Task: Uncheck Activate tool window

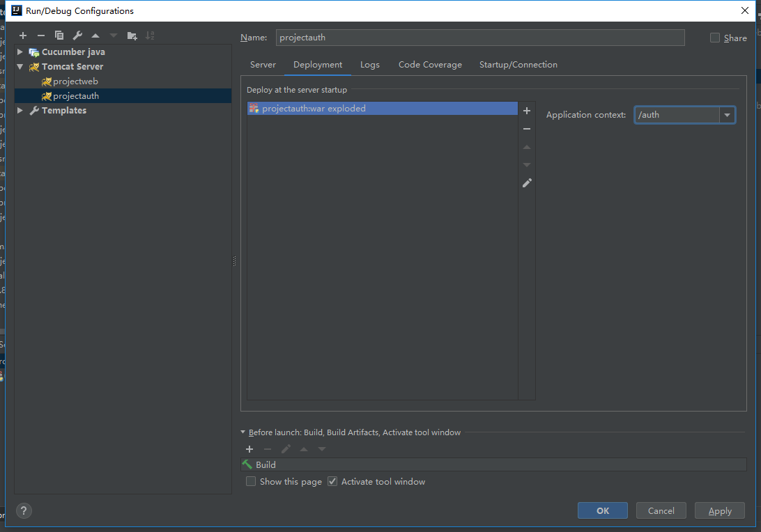Action: click(332, 482)
